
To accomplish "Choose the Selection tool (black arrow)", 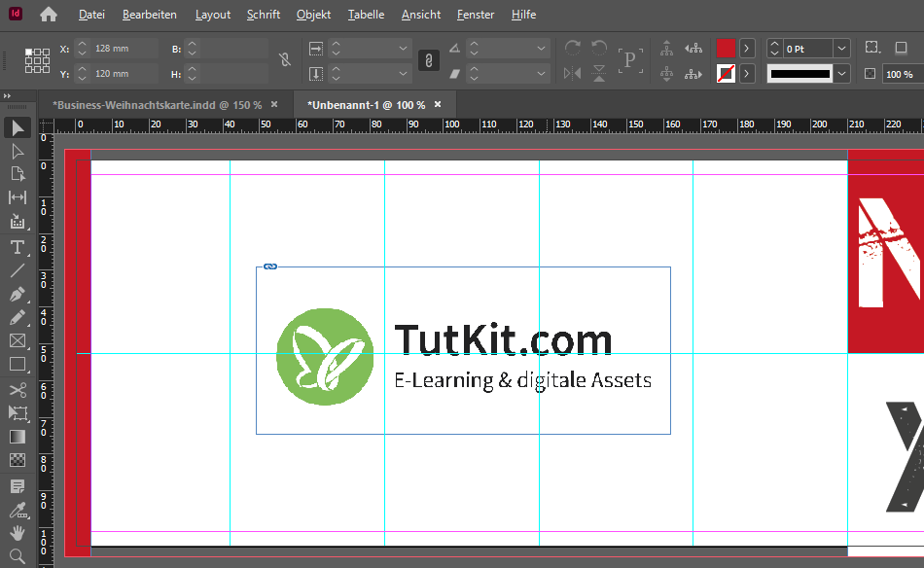I will pos(18,127).
